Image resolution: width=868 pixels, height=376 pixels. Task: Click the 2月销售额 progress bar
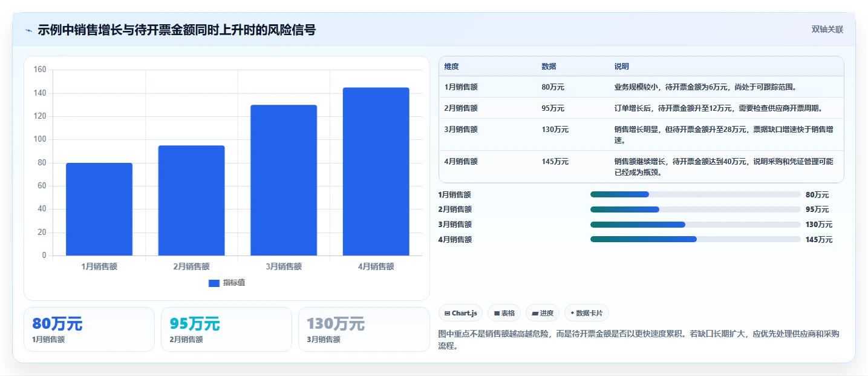pyautogui.click(x=696, y=209)
